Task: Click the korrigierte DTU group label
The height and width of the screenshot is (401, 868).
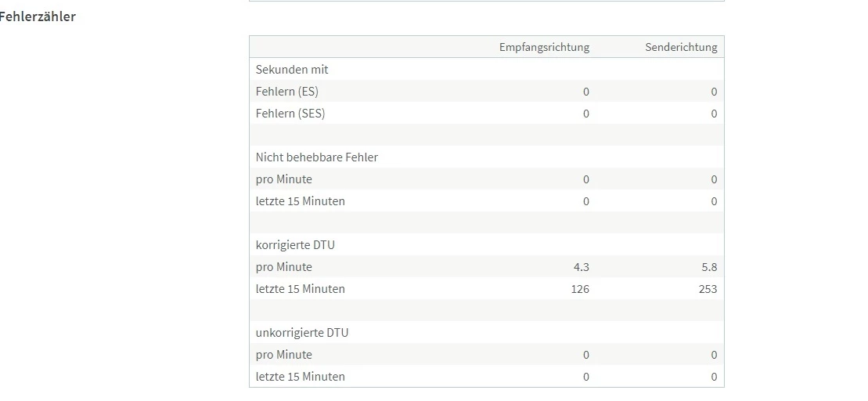Action: click(295, 245)
